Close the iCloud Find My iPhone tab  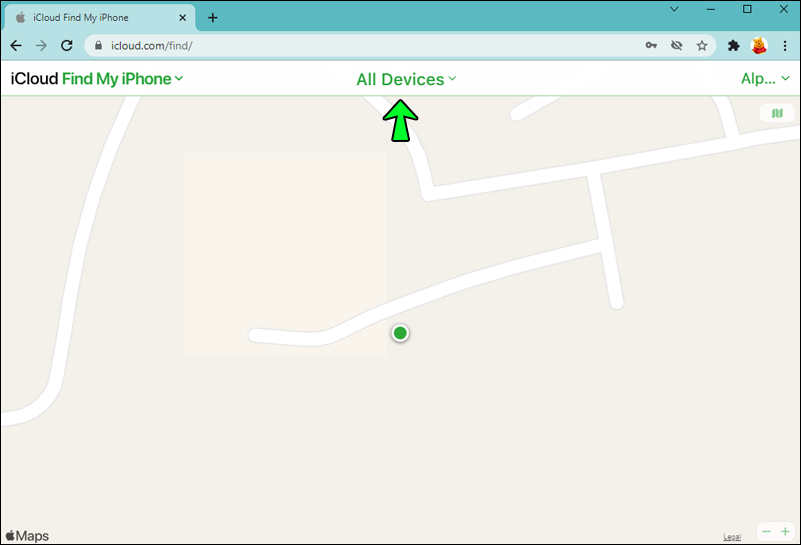[x=182, y=18]
